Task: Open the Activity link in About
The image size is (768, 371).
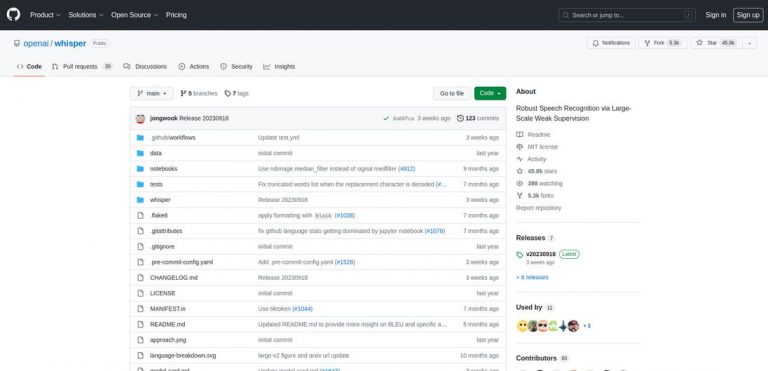Action: tap(531, 159)
